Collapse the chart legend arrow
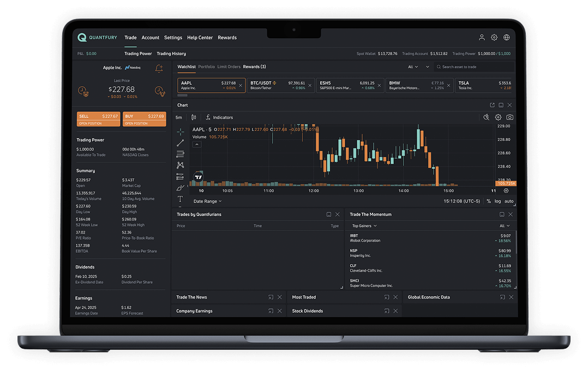The height and width of the screenshot is (370, 588). (x=197, y=145)
